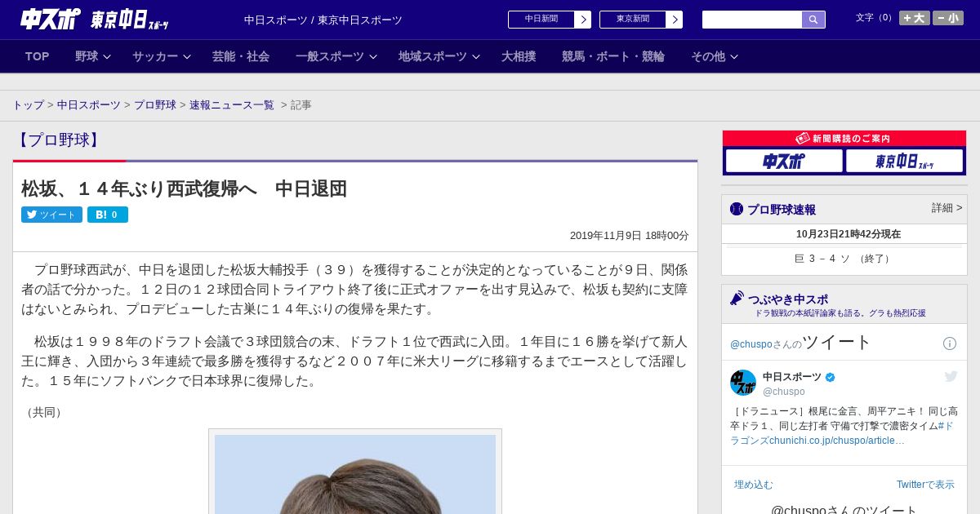Click 【プロ野球】 section heading
This screenshot has height=514, width=980.
(x=58, y=140)
